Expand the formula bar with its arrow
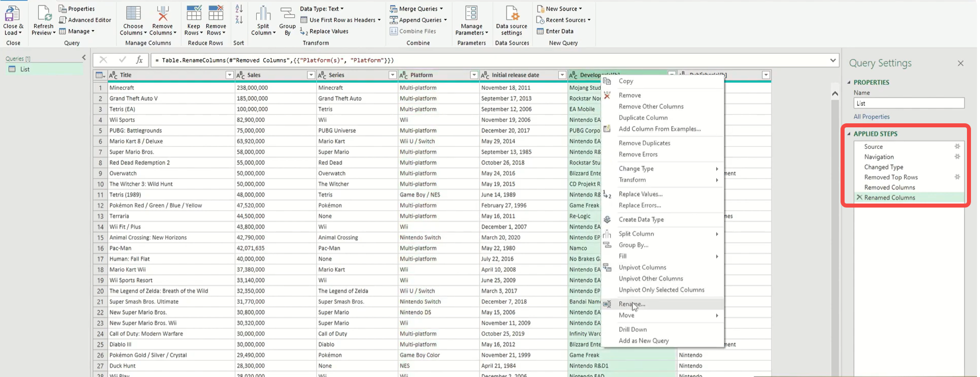 tap(833, 60)
